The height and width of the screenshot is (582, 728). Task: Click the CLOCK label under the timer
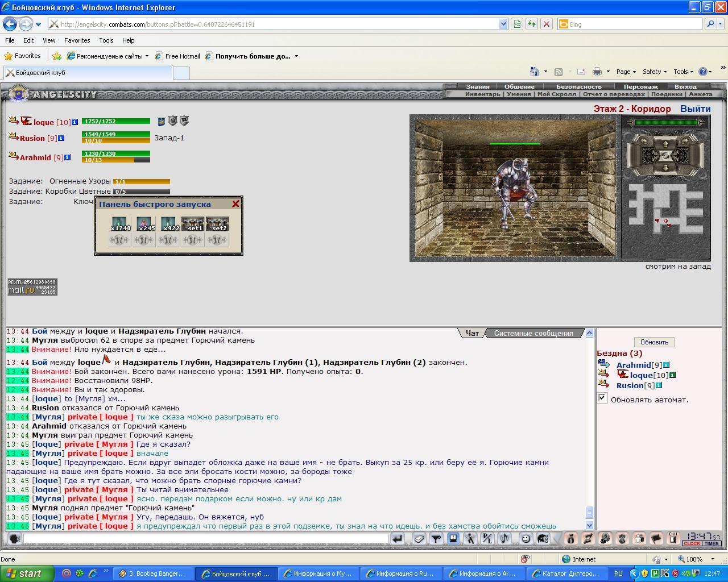[692, 543]
